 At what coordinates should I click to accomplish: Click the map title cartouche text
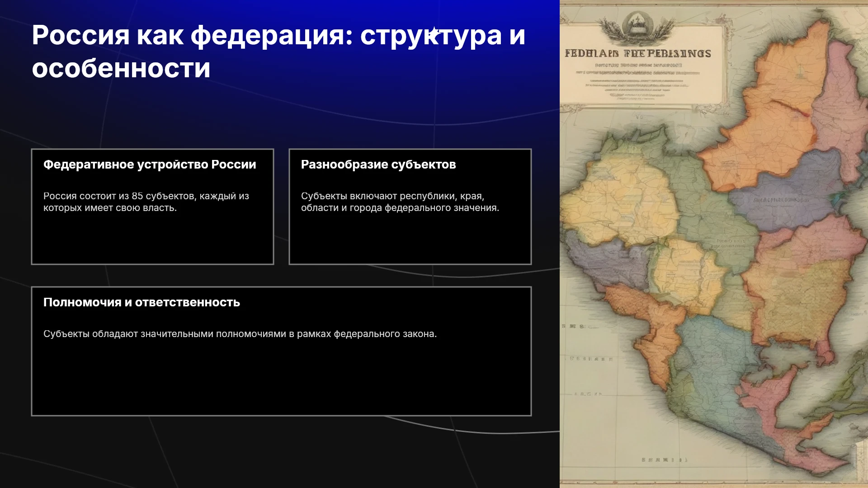pos(638,53)
